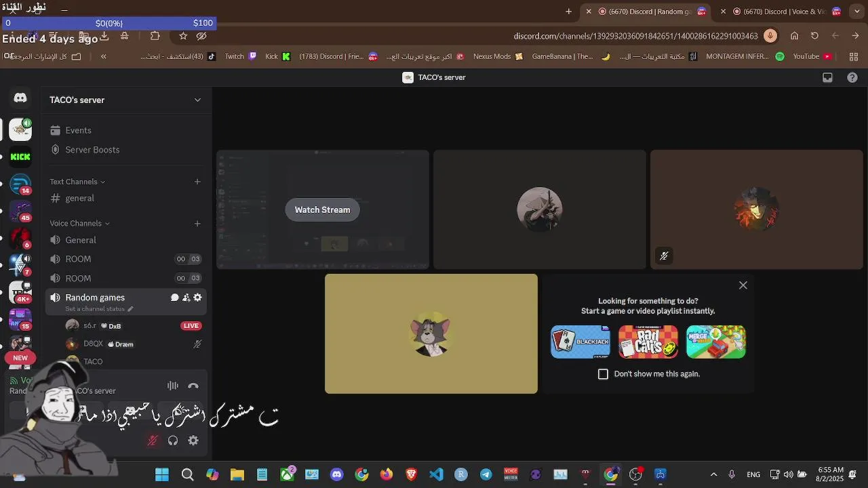Collapse Text Channels category
The width and height of the screenshot is (868, 488).
[77, 182]
